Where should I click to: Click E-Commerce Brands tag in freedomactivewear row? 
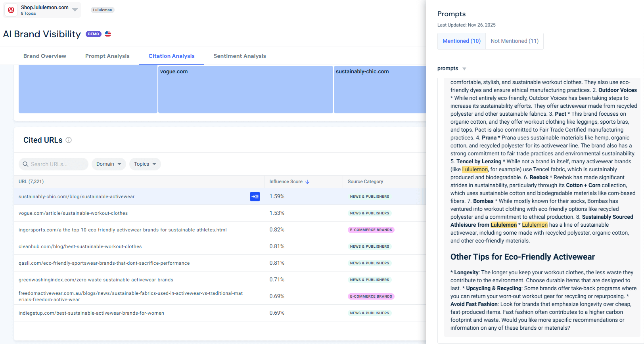click(x=371, y=296)
